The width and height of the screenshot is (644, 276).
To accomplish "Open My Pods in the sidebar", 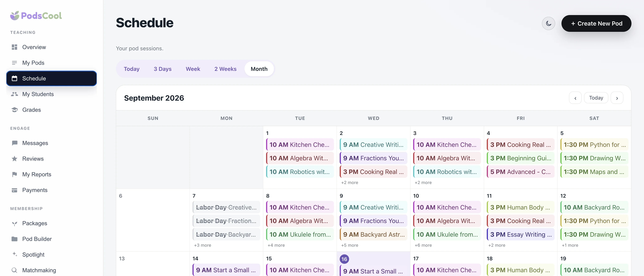I will coord(52,63).
